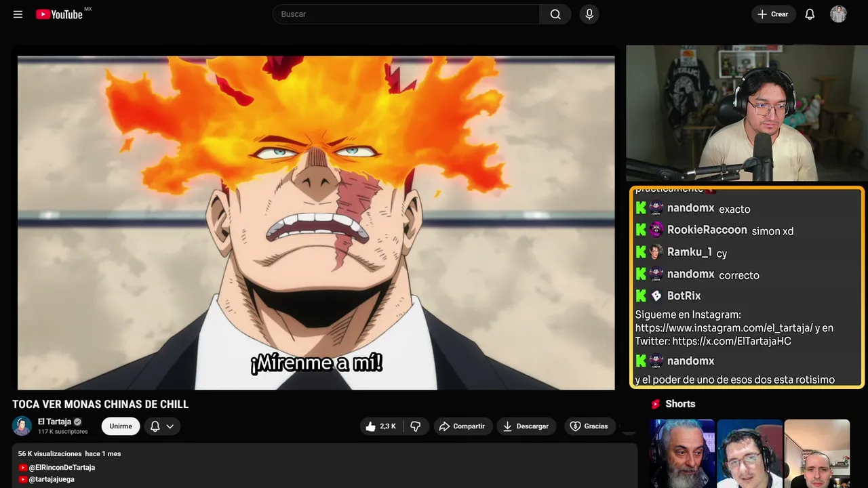
Task: Open the Crear menu
Action: coord(774,14)
